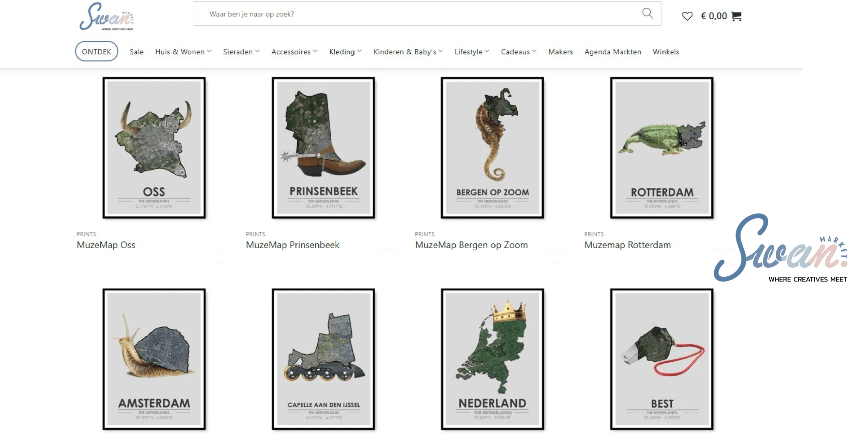Click the ONTDEK button
Image resolution: width=868 pixels, height=441 pixels.
point(96,52)
